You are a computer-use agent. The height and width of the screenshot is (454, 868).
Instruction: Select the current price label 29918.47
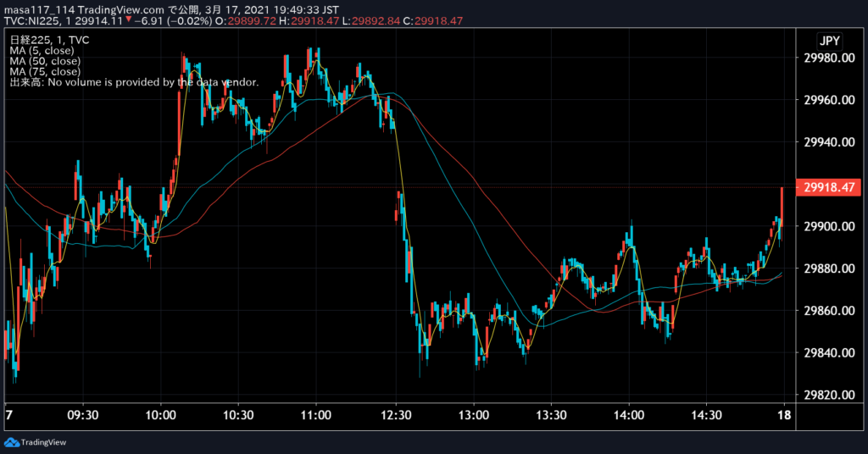(x=828, y=187)
